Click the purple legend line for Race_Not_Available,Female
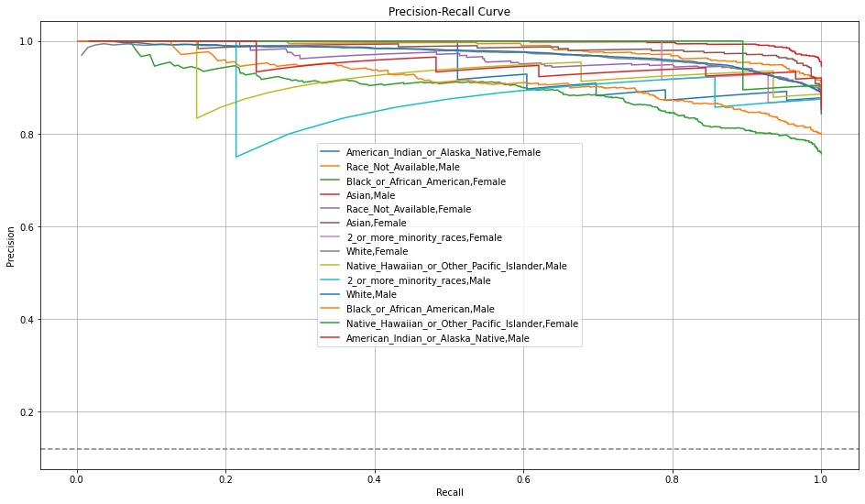Viewport: 865px width, 504px height. [331, 210]
